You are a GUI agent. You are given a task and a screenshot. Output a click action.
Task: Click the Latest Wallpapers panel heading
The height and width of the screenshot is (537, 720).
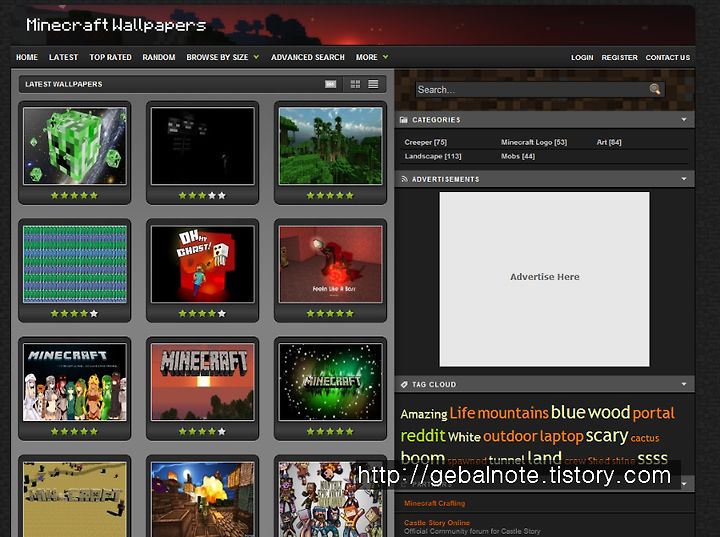point(64,84)
